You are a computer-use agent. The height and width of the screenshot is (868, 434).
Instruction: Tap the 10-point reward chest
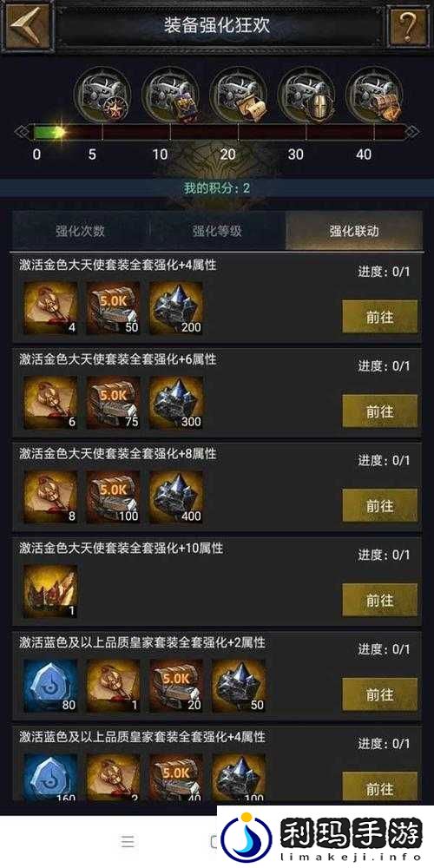pos(170,93)
